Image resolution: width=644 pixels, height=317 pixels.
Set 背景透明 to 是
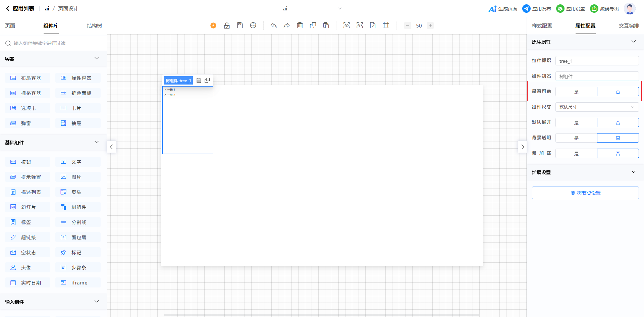pos(576,138)
